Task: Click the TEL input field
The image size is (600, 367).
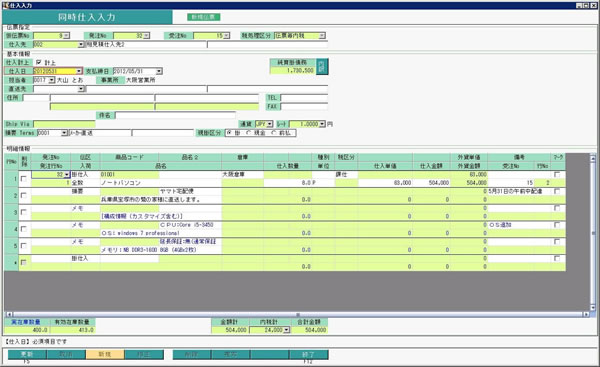Action: click(x=304, y=98)
